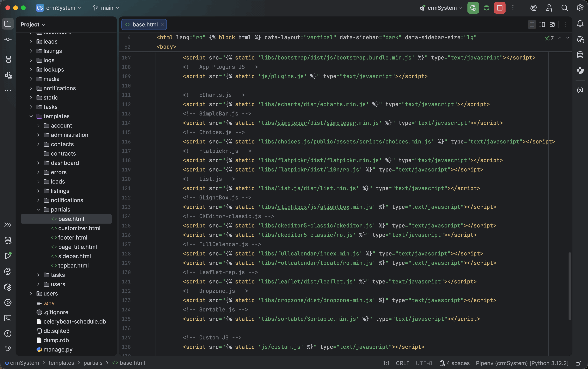Image resolution: width=588 pixels, height=369 pixels.
Task: Open Search Everywhere with the magnifier icon
Action: tap(564, 8)
